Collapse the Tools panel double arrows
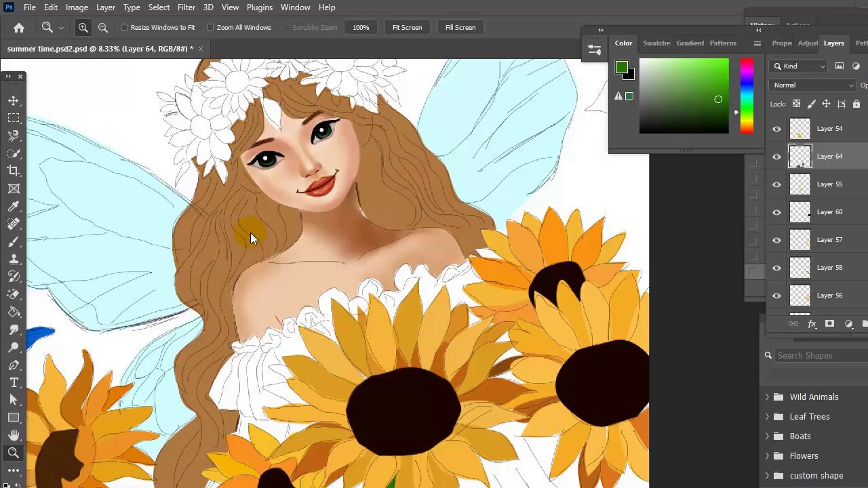Screen dimensions: 868x488 [8, 77]
